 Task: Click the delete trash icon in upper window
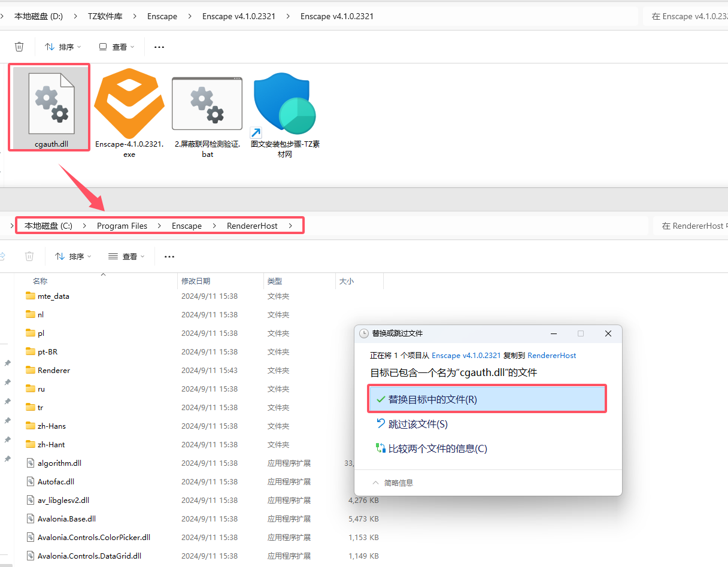click(x=19, y=46)
